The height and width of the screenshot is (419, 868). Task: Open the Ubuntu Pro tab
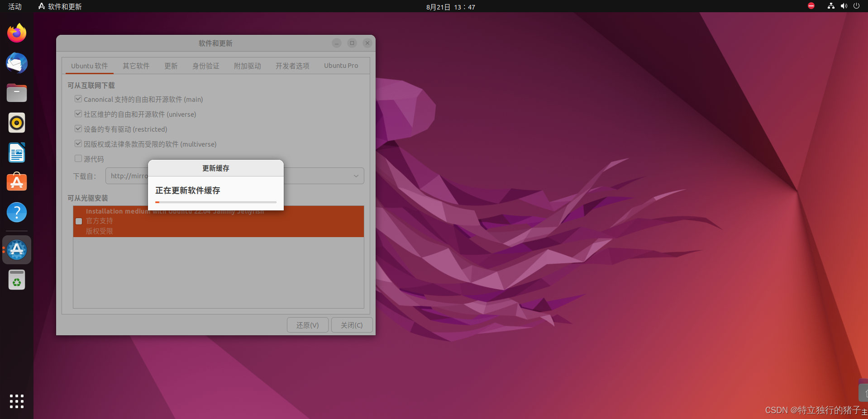341,66
